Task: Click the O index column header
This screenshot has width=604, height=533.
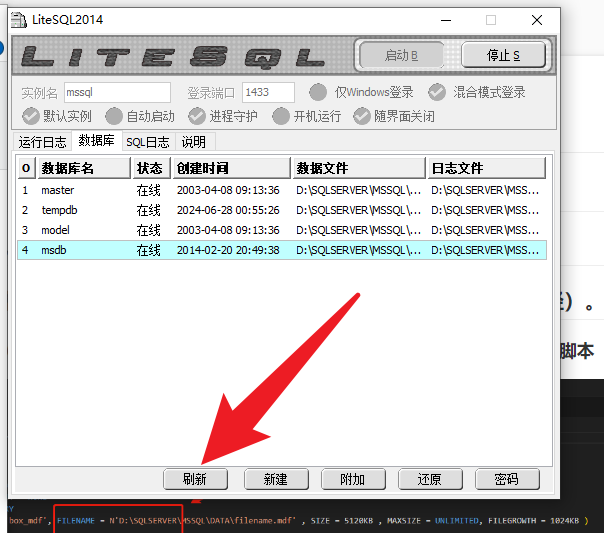Action: [x=26, y=168]
